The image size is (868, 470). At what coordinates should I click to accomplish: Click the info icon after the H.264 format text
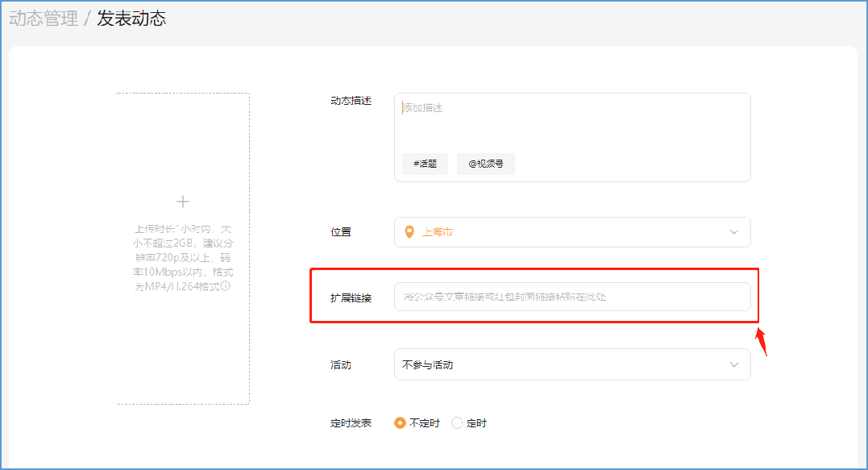(226, 286)
